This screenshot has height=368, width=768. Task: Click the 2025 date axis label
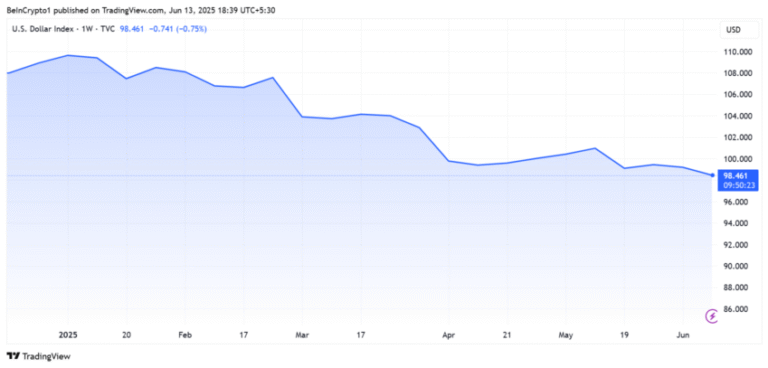[x=68, y=335]
